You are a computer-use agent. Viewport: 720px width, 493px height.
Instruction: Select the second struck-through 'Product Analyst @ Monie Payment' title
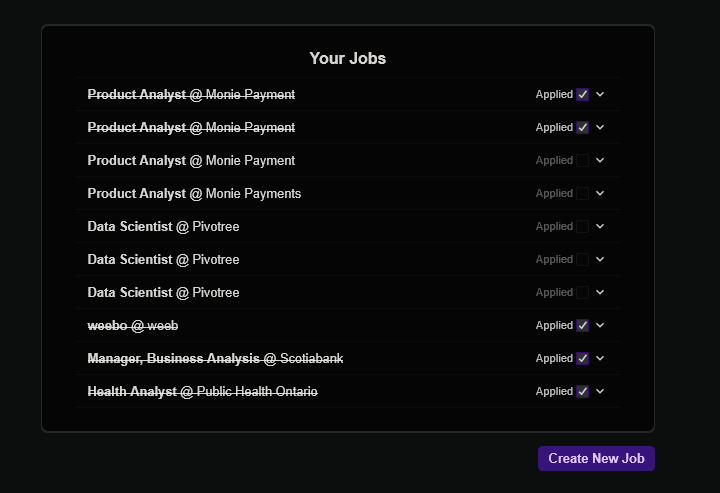191,128
